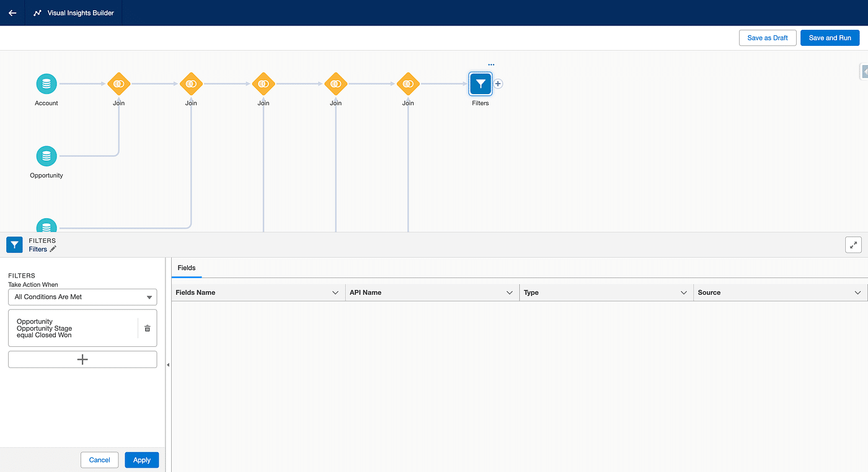Click the back arrow in header
Screen dimensions: 868x472
pos(12,12)
